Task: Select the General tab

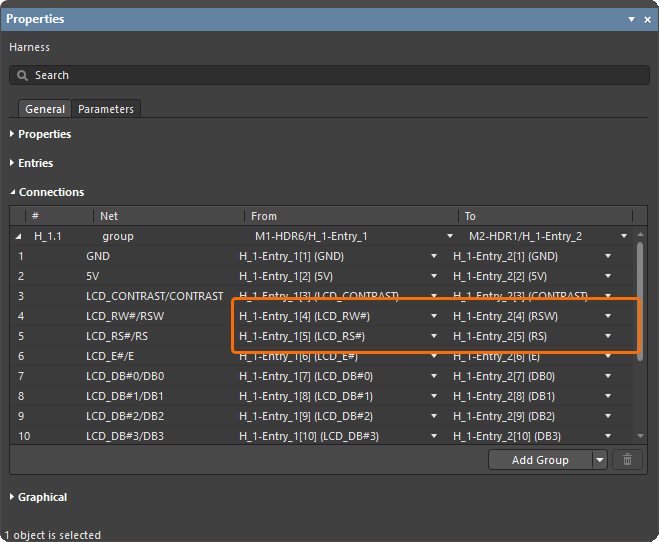Action: [x=45, y=109]
